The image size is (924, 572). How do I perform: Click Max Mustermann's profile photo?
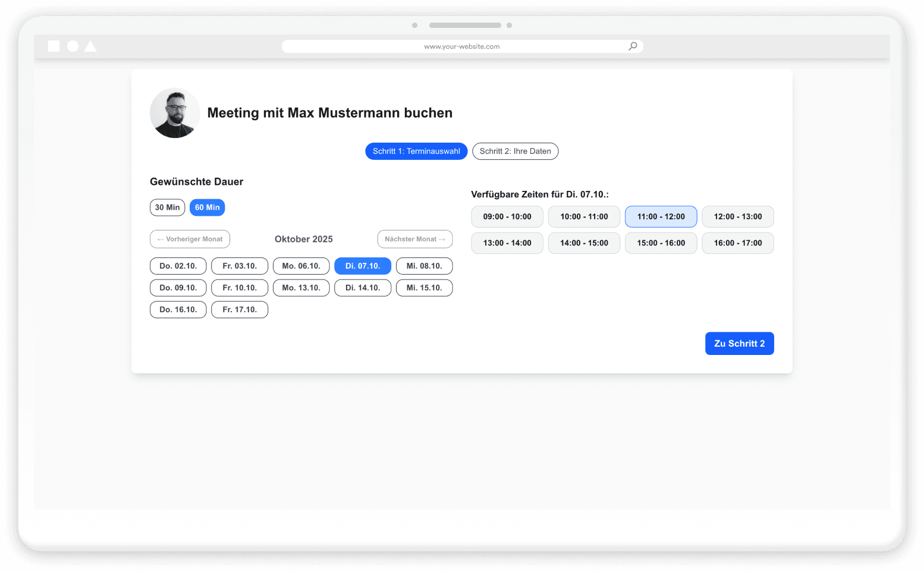tap(175, 113)
